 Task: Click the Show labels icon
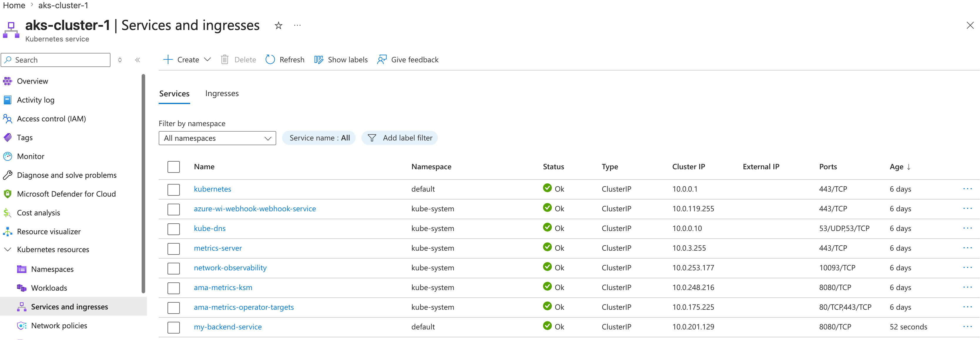[319, 60]
